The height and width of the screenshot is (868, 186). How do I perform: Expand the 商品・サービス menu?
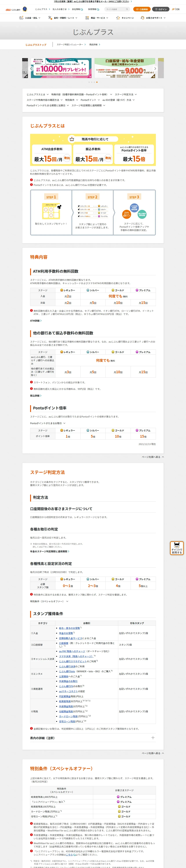(97, 18)
